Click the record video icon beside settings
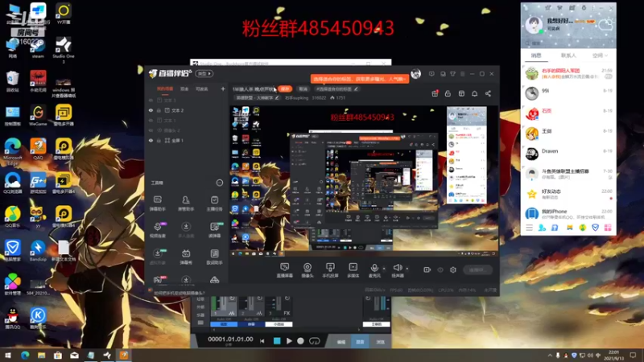 point(427,269)
